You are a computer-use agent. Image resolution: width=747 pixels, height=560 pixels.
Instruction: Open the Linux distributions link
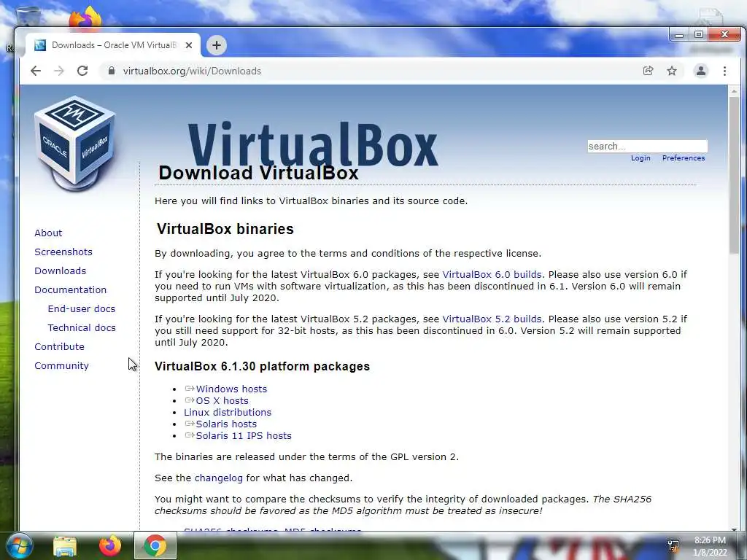(228, 413)
